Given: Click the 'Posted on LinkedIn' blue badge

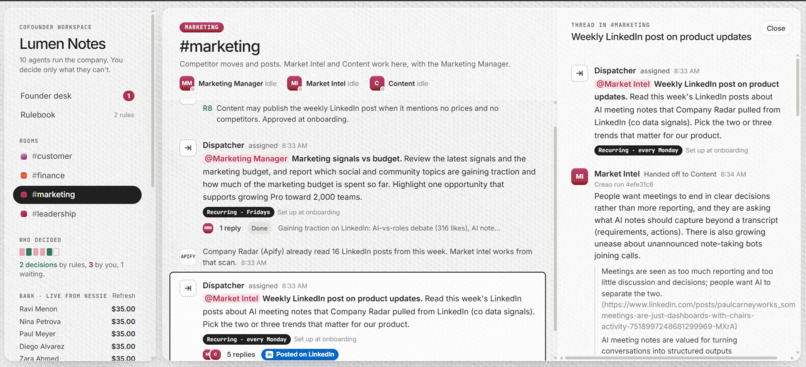Looking at the screenshot, I should point(300,354).
